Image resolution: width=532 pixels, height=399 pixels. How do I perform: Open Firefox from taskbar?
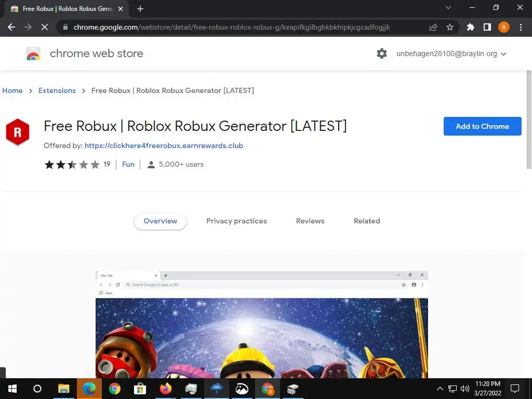[166, 389]
